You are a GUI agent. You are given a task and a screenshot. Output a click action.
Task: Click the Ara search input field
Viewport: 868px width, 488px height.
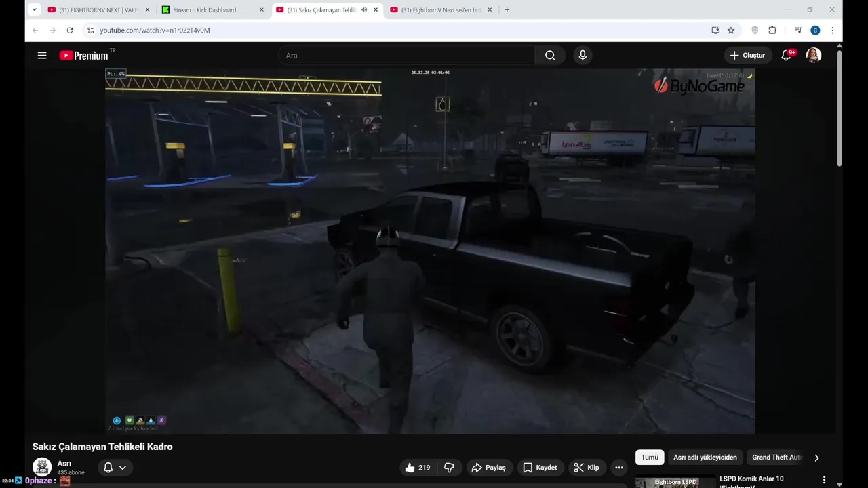(407, 56)
